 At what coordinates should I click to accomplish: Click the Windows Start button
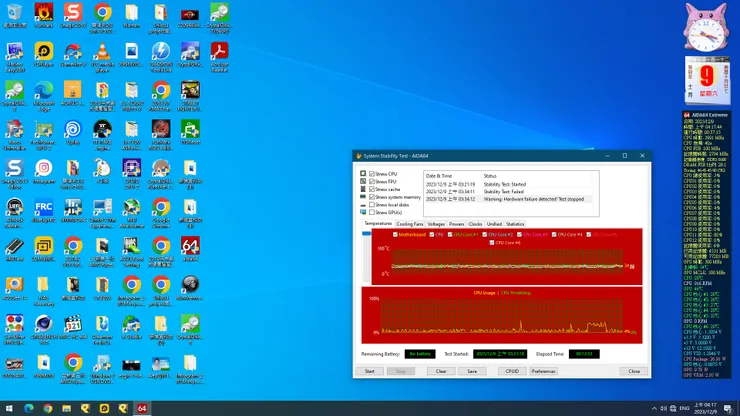pyautogui.click(x=8, y=408)
